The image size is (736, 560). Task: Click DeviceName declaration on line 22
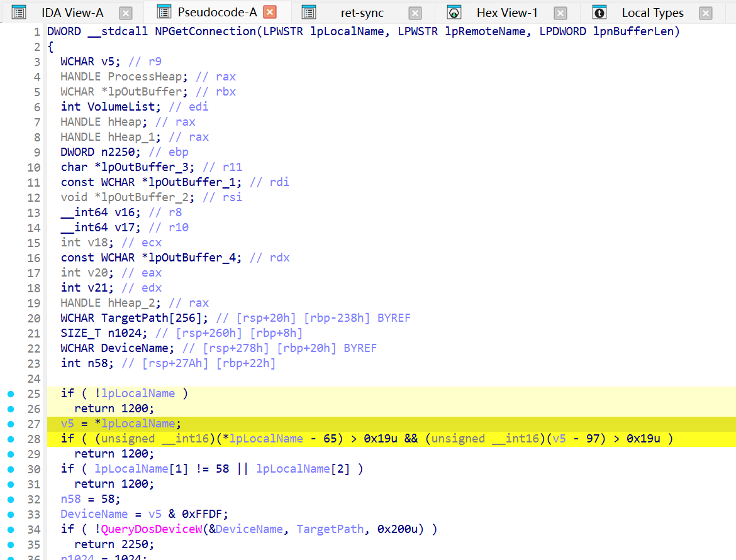(135, 348)
